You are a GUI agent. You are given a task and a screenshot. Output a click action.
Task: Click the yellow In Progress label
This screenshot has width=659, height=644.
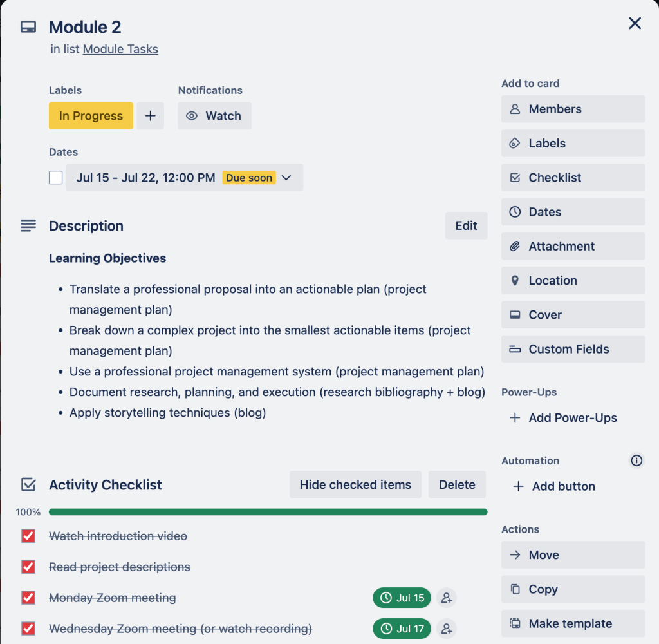tap(91, 116)
